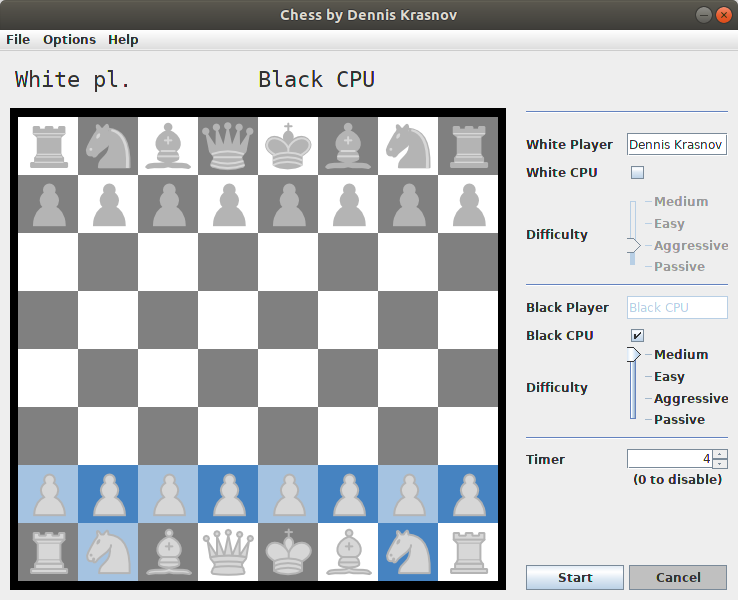The height and width of the screenshot is (600, 738).
Task: Increase the Timer with the up arrow
Action: [x=720, y=454]
